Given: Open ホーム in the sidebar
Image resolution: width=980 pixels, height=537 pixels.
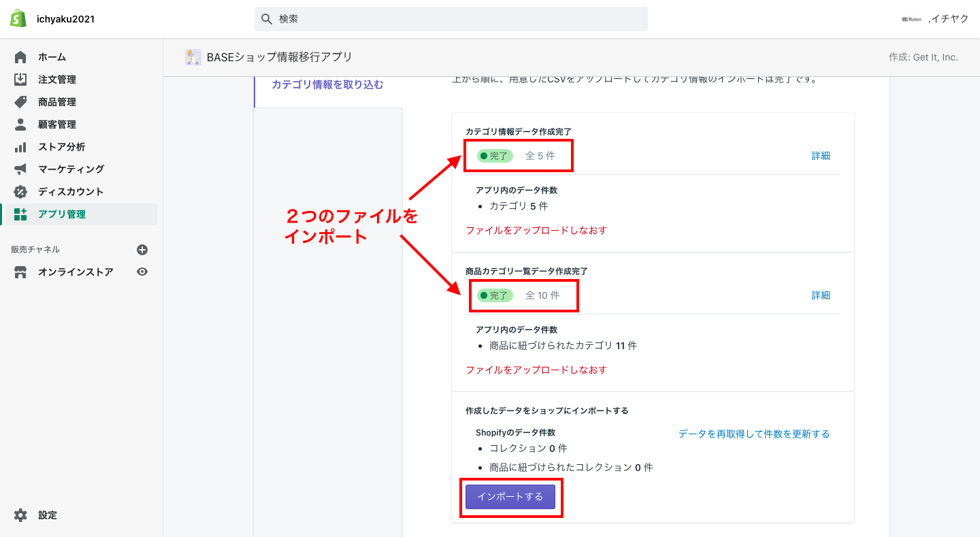Looking at the screenshot, I should 52,57.
